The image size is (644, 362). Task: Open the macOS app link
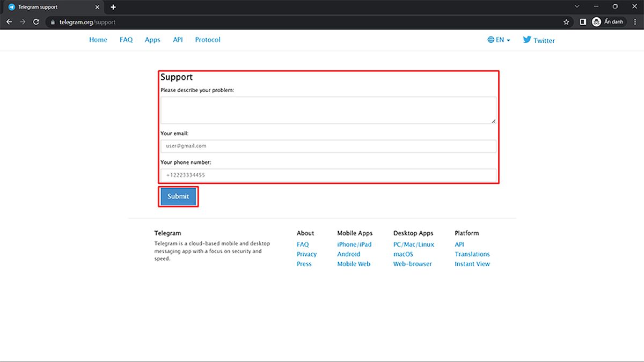[404, 254]
